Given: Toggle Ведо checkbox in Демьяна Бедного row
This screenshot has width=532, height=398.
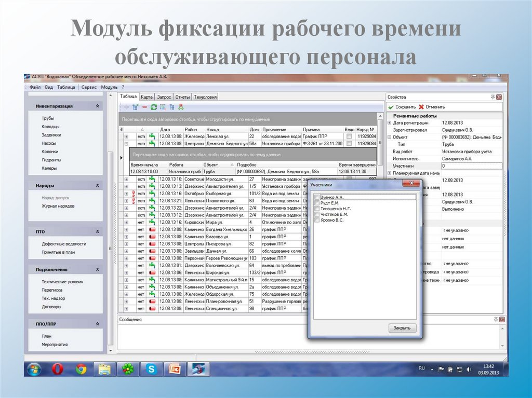Looking at the screenshot, I should [x=349, y=143].
